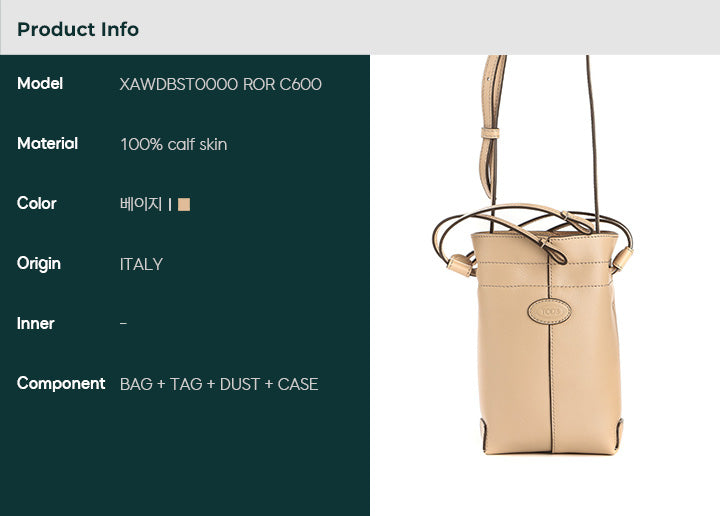720x516 pixels.
Task: Click the drawstring knot on bag's right side
Action: coord(622,260)
